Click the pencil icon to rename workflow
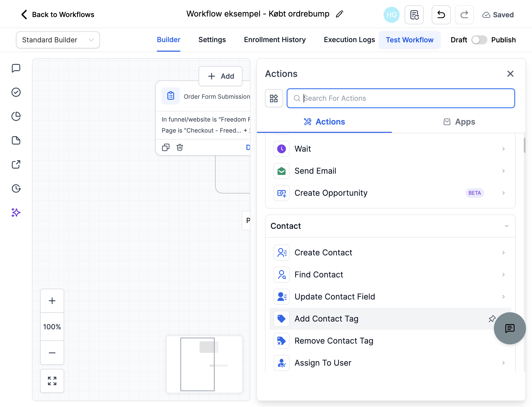This screenshot has height=407, width=532. [339, 14]
